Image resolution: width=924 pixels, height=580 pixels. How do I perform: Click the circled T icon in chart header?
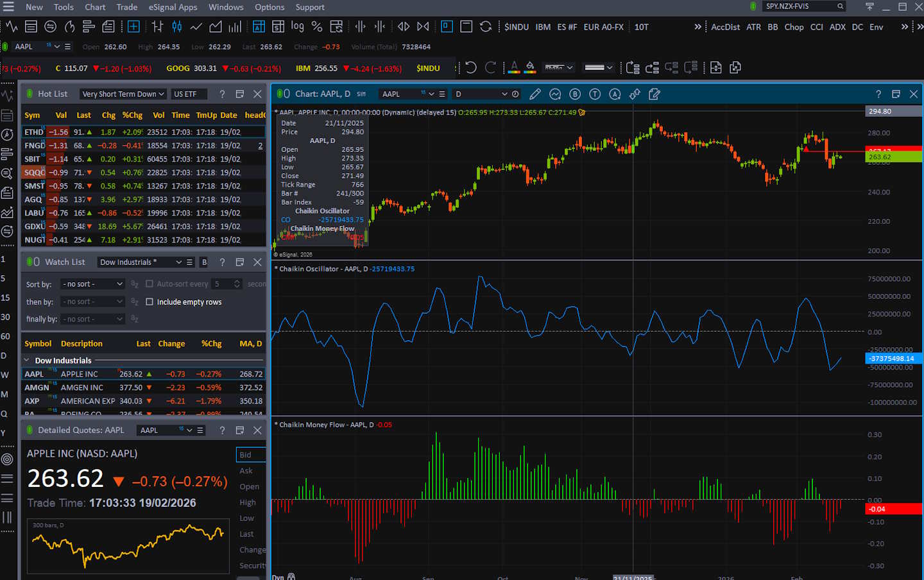tap(595, 94)
